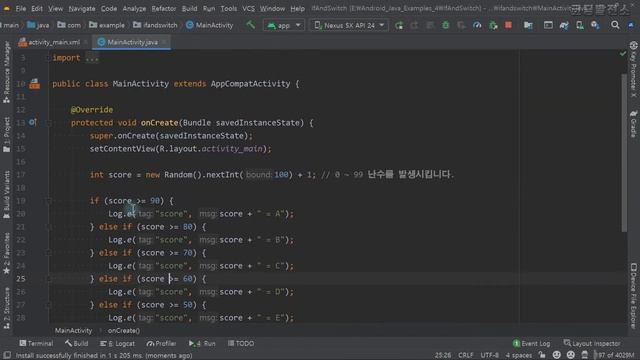Open the Layout Inspector
The width and height of the screenshot is (640, 360).
click(x=592, y=343)
